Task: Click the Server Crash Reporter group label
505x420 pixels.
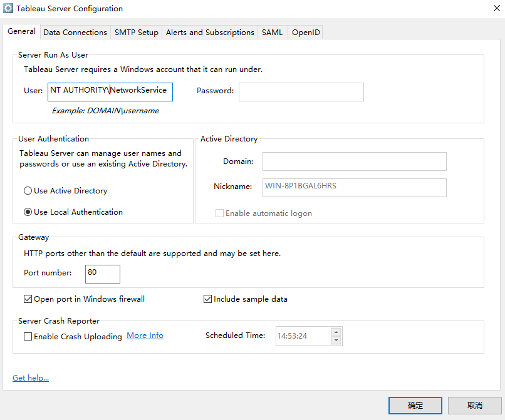Action: click(x=59, y=321)
